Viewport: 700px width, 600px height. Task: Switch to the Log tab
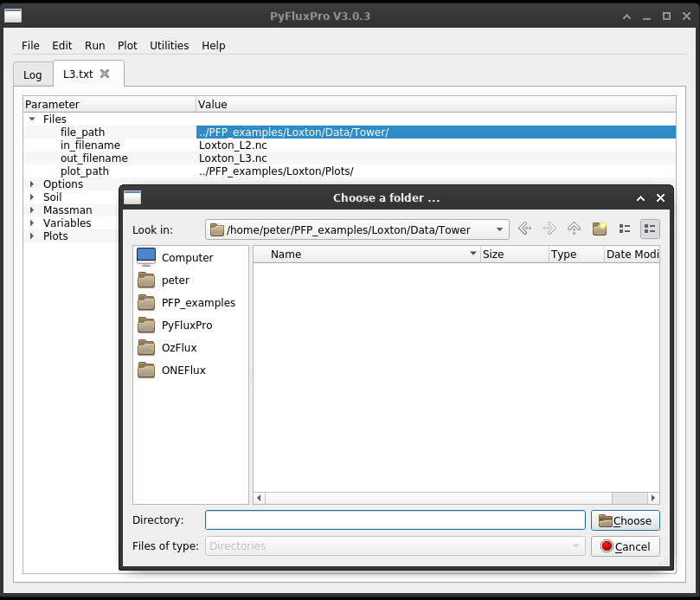pyautogui.click(x=33, y=74)
